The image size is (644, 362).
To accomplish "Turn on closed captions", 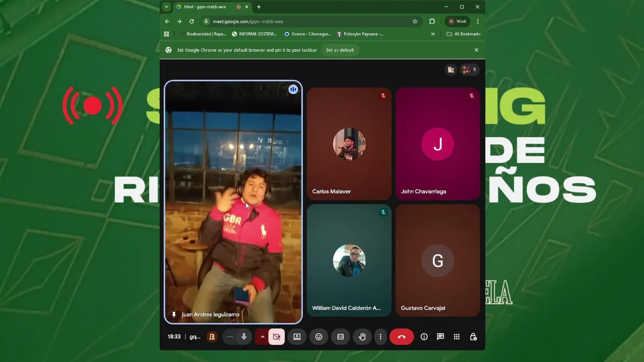I will 341,337.
